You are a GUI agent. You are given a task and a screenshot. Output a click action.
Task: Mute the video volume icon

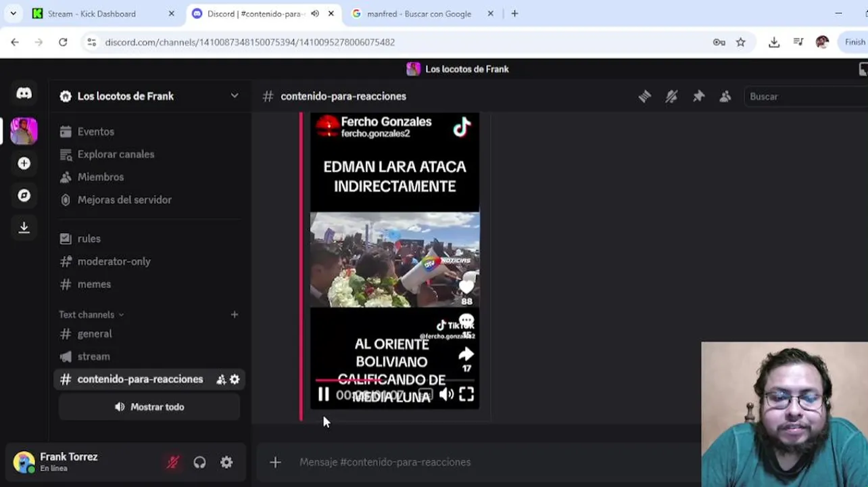pos(446,394)
